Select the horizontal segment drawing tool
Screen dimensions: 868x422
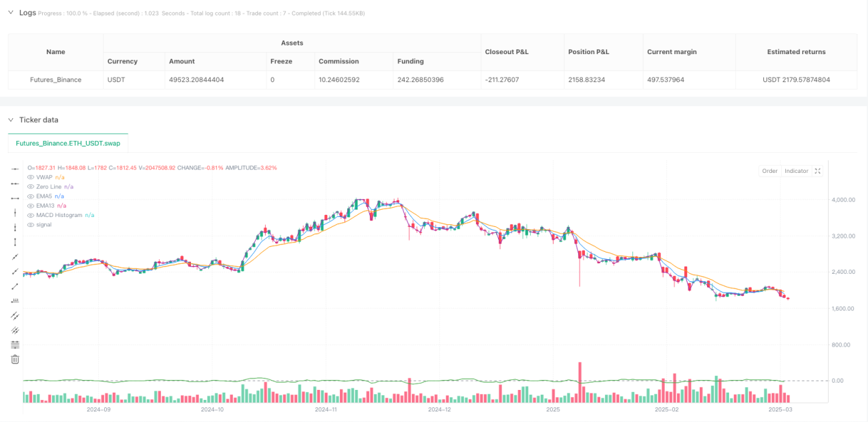click(x=15, y=198)
